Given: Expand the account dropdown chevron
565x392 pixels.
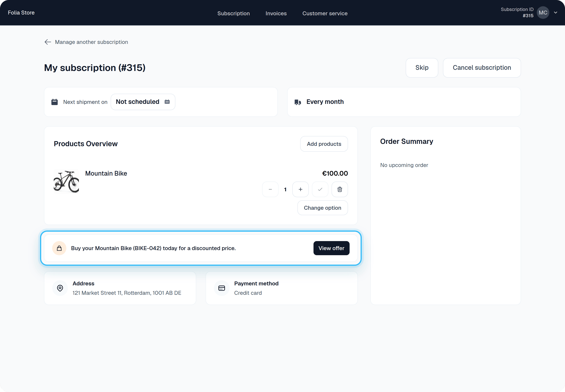Looking at the screenshot, I should 555,13.
